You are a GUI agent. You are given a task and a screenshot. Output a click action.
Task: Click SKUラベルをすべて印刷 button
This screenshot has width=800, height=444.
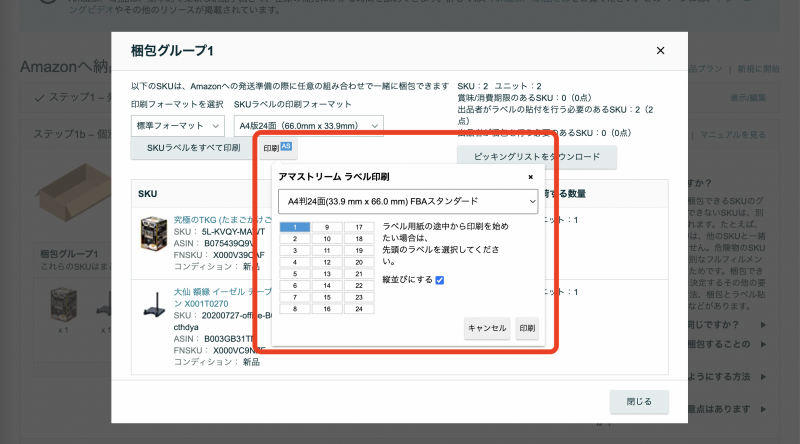click(194, 148)
